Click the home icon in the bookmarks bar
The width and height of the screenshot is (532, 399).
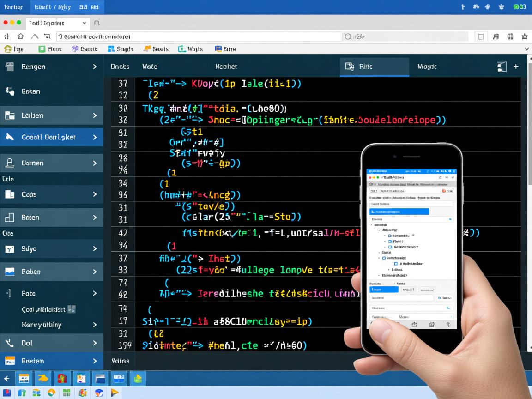pos(7,49)
